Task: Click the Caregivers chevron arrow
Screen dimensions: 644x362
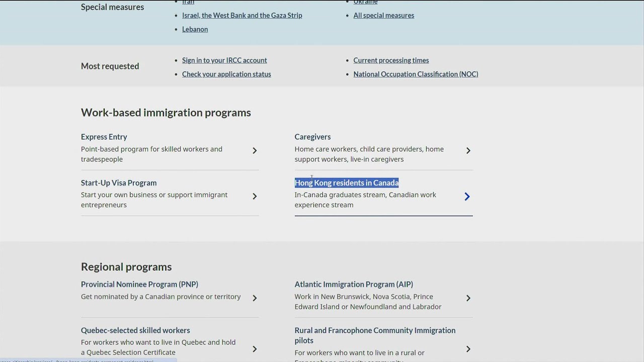Action: tap(468, 150)
